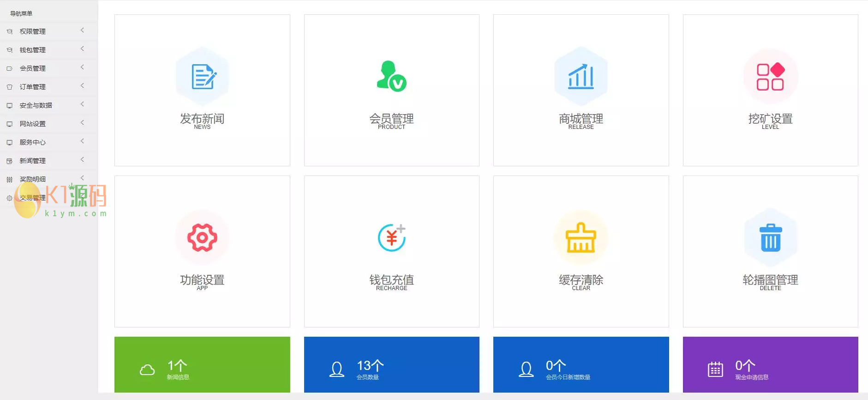
Task: Expand the 新闻管理 chevron arrow
Action: [83, 160]
